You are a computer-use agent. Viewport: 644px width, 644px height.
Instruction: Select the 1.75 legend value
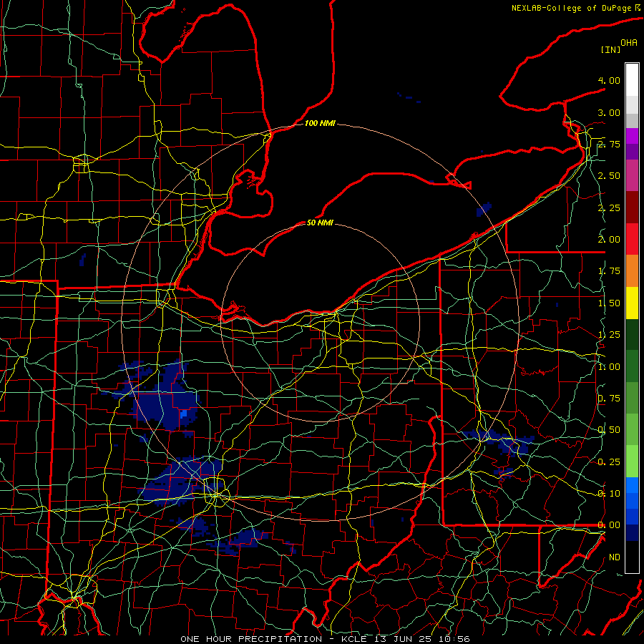pos(609,271)
